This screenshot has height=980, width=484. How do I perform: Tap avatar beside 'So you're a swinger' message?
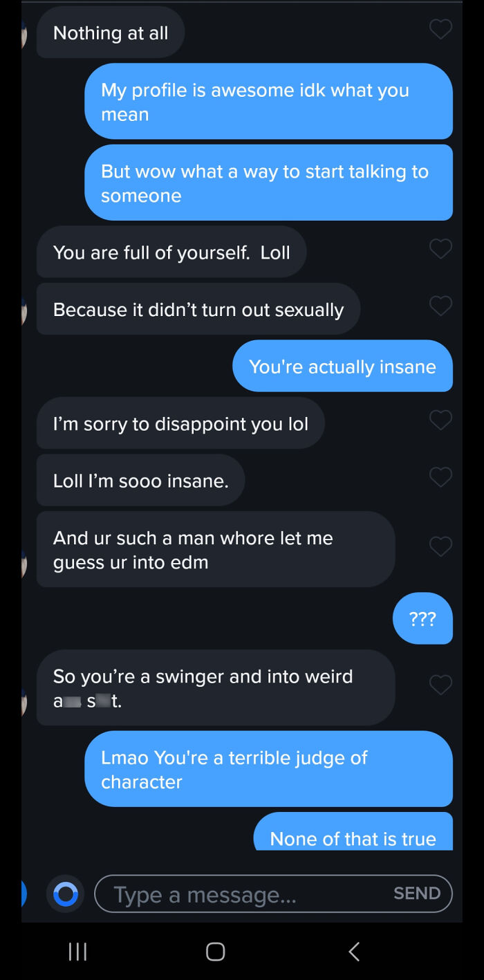pyautogui.click(x=24, y=701)
